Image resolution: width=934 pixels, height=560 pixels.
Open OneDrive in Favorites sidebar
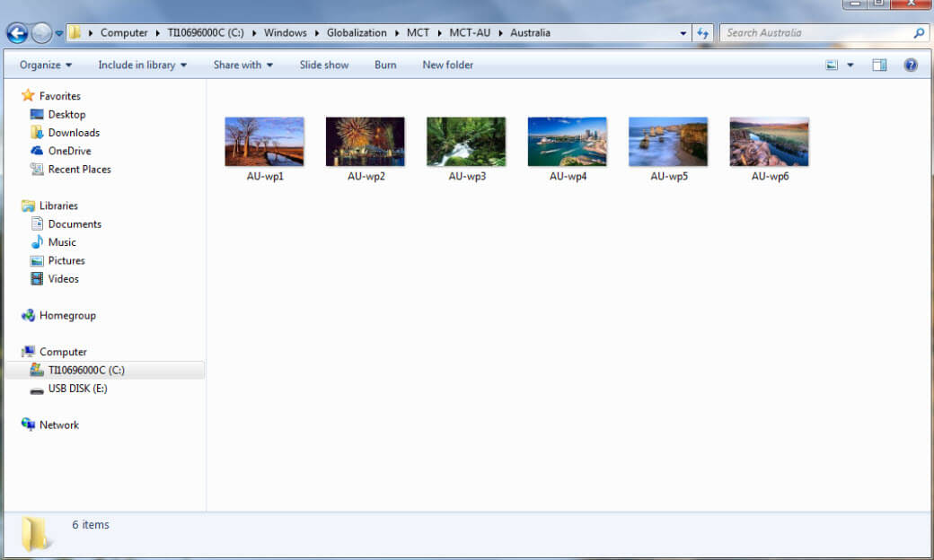coord(69,151)
